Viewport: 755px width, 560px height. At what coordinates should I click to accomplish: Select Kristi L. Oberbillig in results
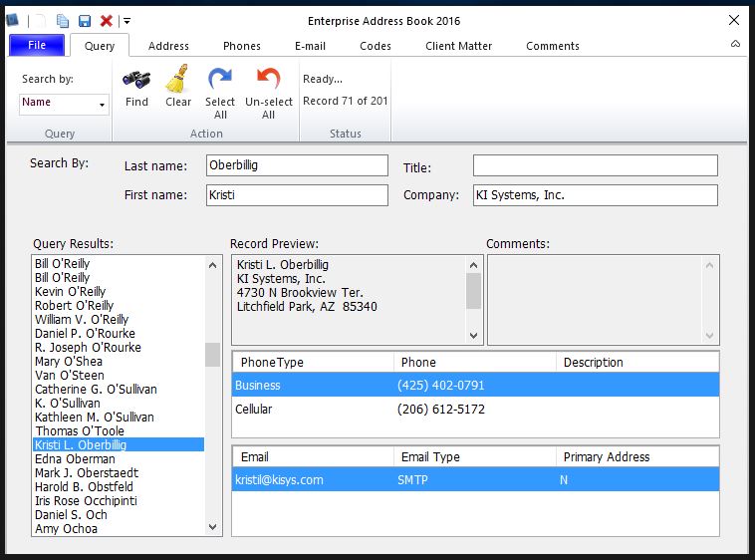point(119,444)
